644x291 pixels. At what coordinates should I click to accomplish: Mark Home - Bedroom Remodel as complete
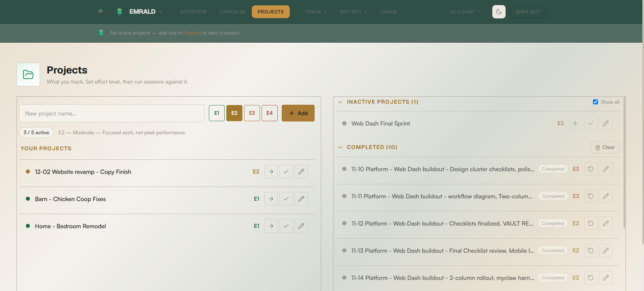(x=286, y=226)
